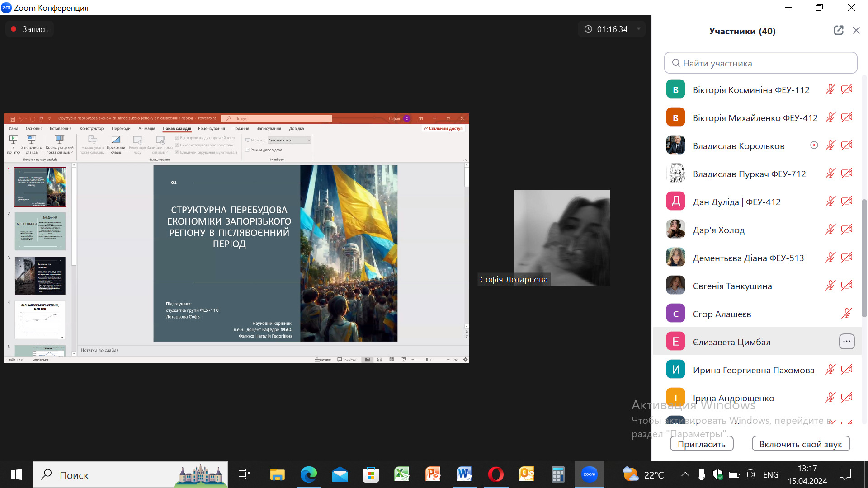Click Включить свой звук button

pos(800,444)
